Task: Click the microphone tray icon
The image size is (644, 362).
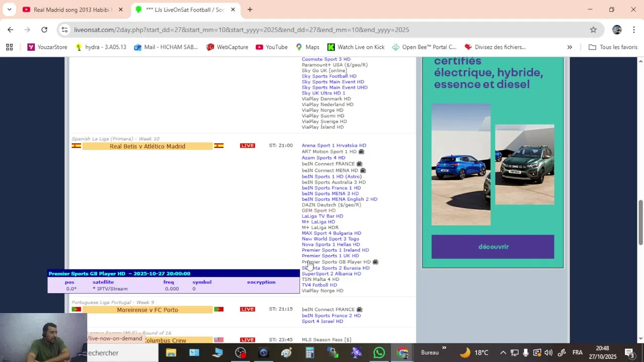Action: tap(526, 352)
